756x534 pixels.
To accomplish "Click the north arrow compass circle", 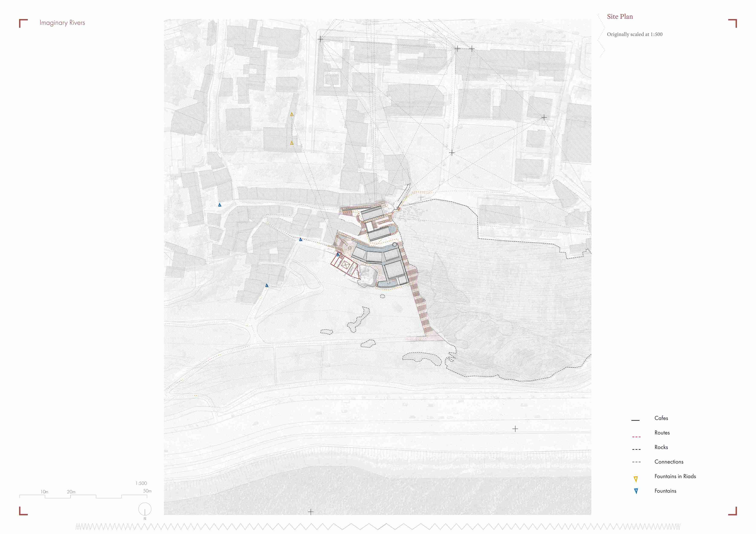I will 145,509.
